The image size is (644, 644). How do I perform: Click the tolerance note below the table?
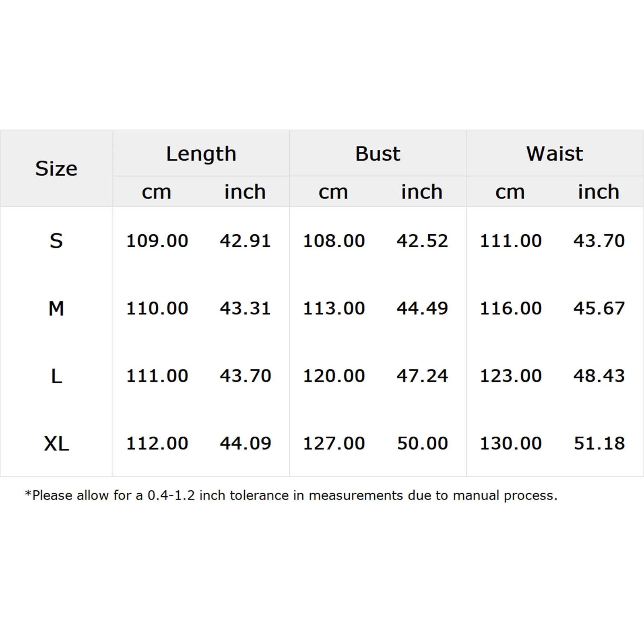291,495
